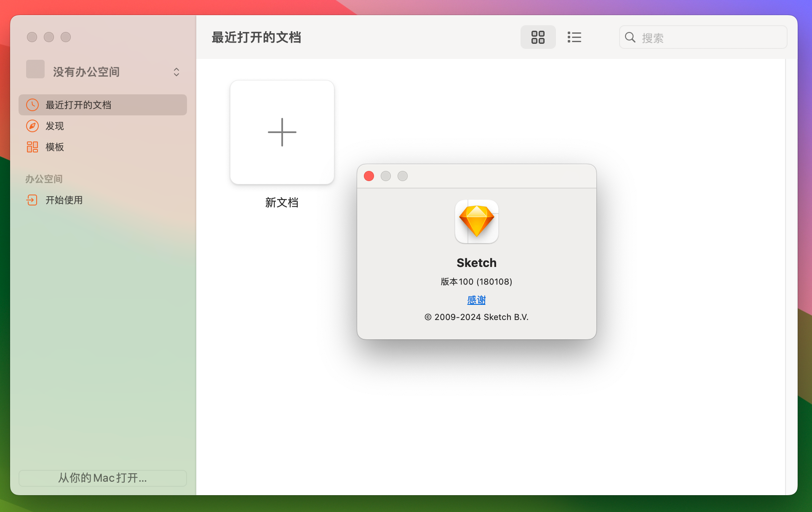Click the Sketch title in About window
Screen dimensions: 812x512
[477, 263]
